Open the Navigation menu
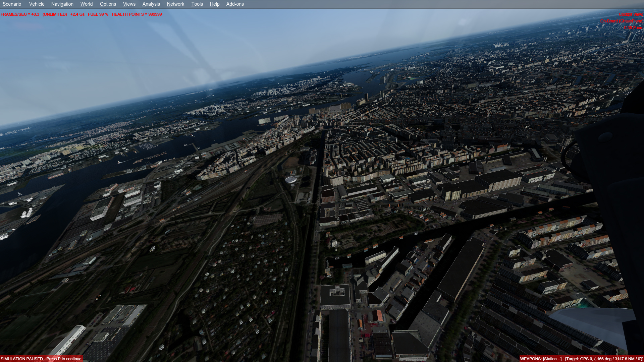 click(62, 4)
